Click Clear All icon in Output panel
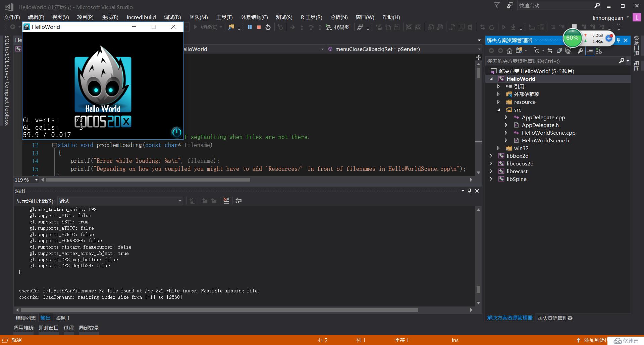Screen dimensions: 644x345 (226, 201)
